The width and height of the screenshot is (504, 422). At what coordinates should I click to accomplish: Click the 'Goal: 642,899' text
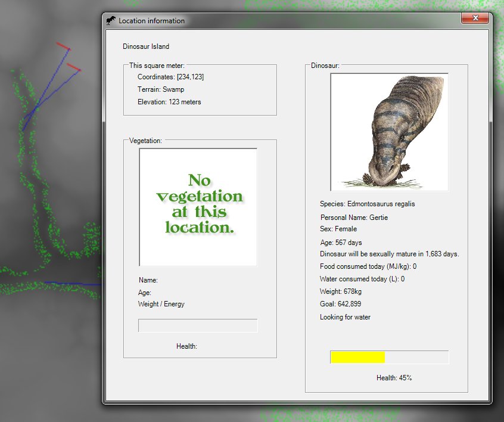tap(340, 304)
